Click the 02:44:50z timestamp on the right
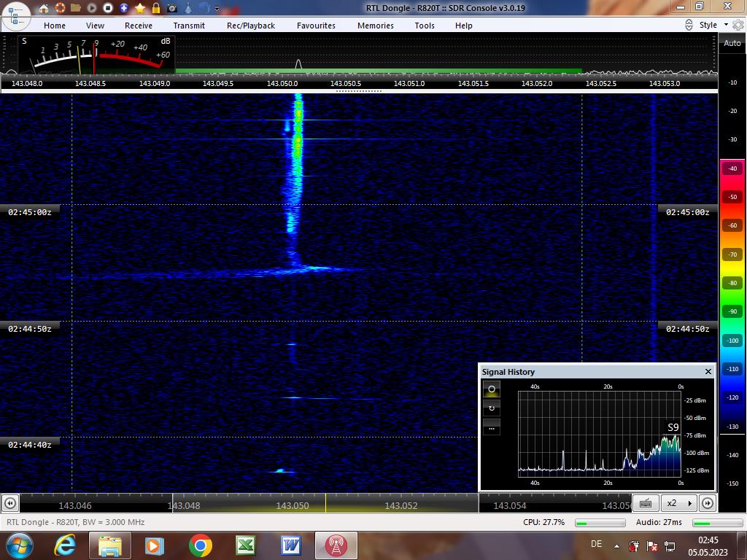The height and width of the screenshot is (560, 747). (687, 329)
